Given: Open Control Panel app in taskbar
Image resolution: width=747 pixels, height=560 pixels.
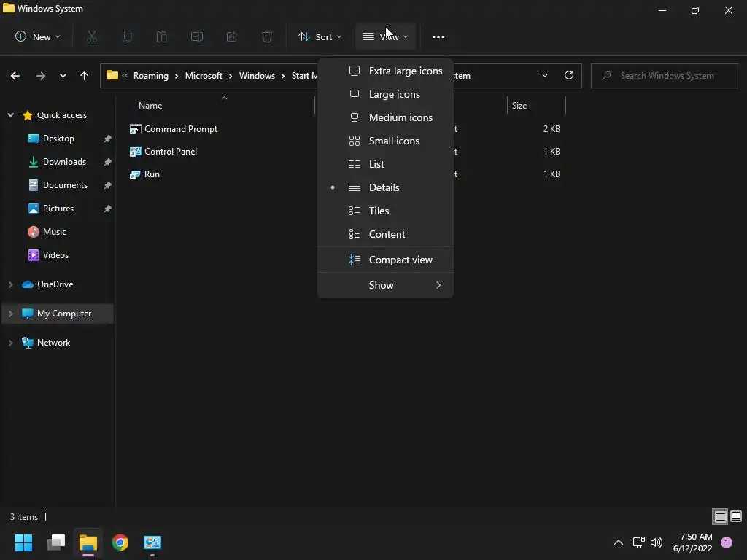Looking at the screenshot, I should (152, 542).
